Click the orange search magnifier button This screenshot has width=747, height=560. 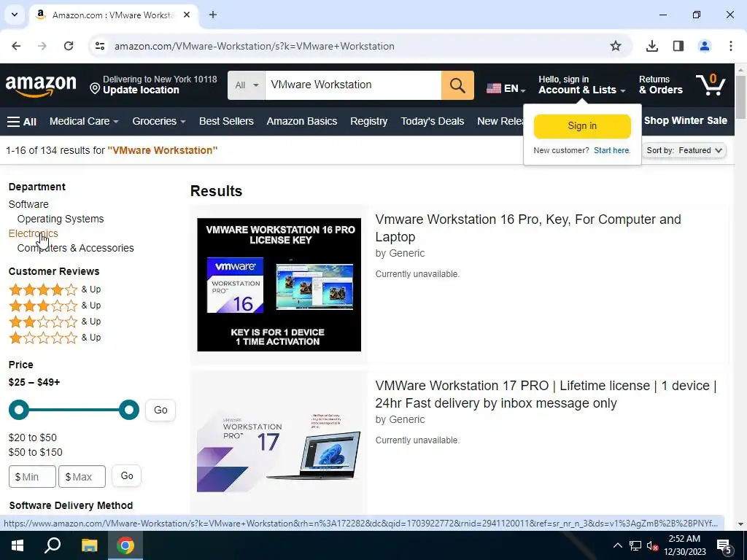(x=457, y=85)
